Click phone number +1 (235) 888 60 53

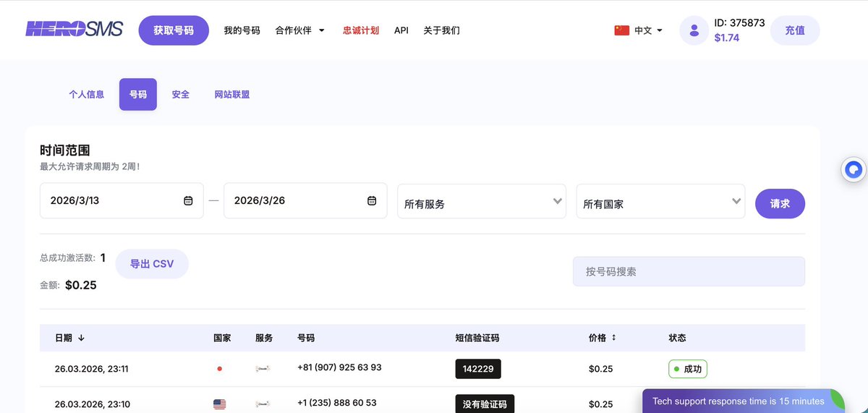pos(337,403)
